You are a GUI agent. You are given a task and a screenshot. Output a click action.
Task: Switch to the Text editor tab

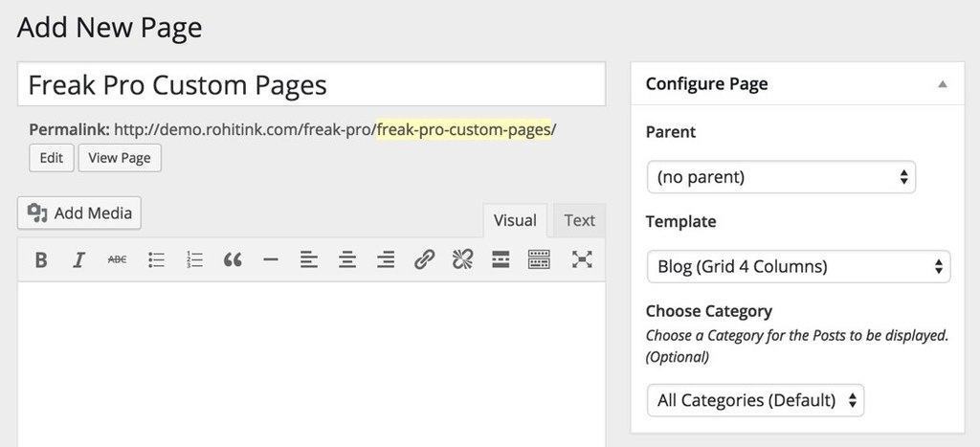click(x=579, y=220)
